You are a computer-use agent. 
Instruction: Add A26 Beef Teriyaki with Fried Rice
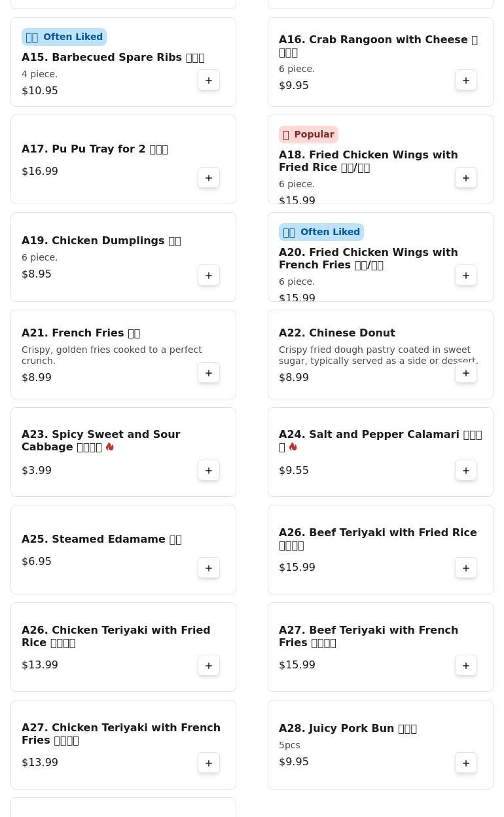[x=466, y=568]
